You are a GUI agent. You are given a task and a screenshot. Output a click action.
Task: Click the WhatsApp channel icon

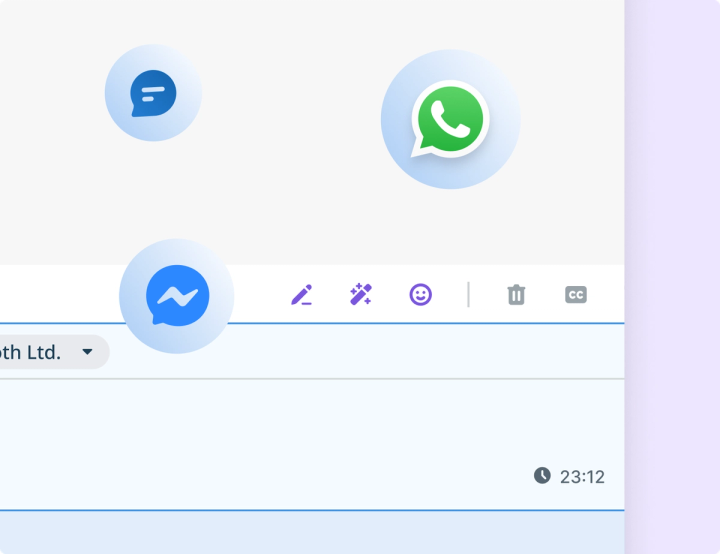click(450, 119)
